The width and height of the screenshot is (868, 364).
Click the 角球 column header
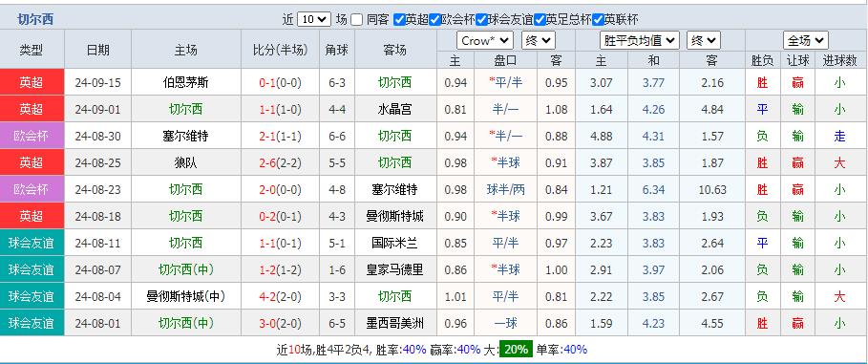click(x=336, y=50)
